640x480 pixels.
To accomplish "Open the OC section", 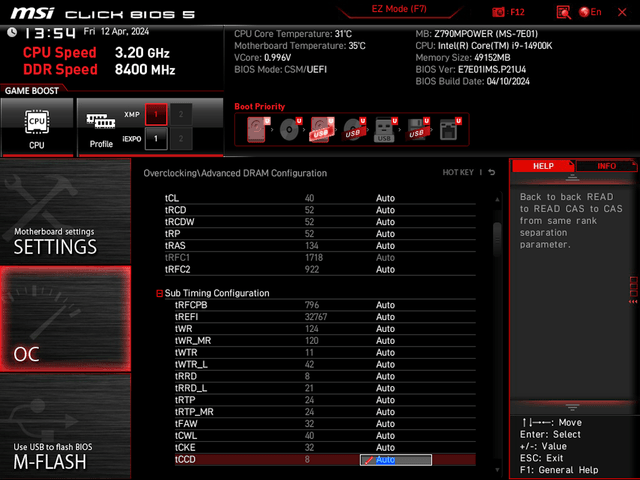I will [65, 319].
